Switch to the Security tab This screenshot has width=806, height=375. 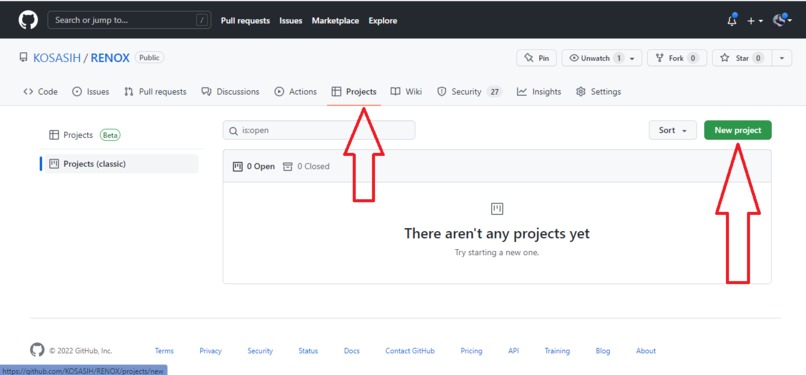[x=469, y=91]
